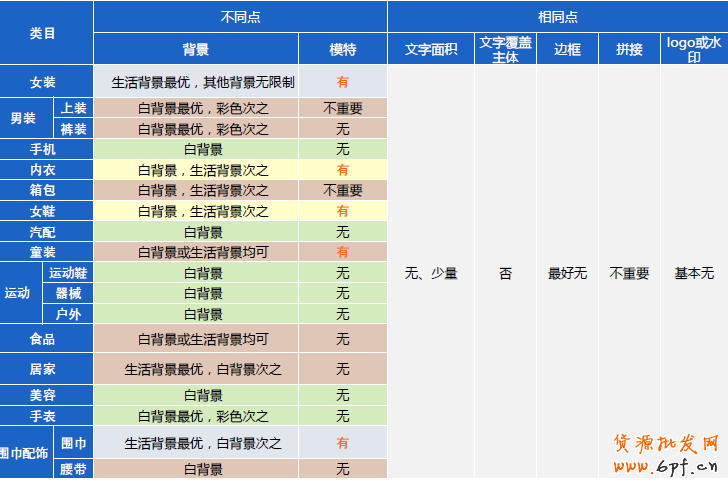Click the 相同点 column group header
This screenshot has width=728, height=488.
[x=557, y=17]
